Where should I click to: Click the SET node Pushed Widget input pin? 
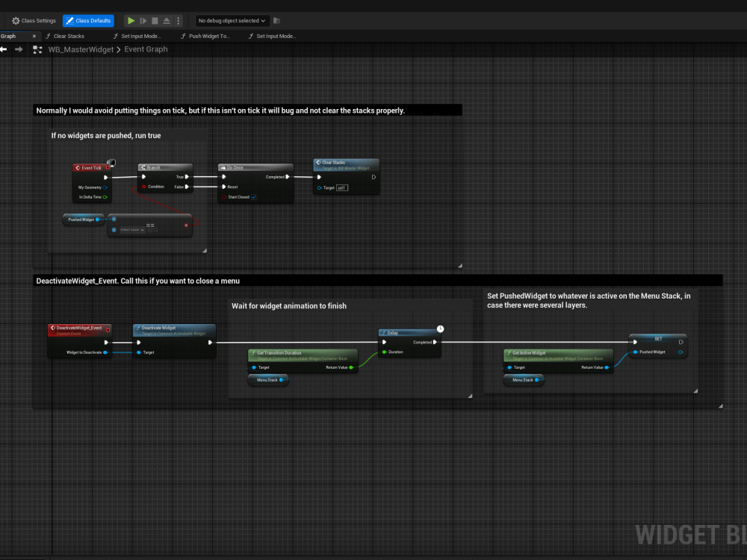(x=635, y=352)
